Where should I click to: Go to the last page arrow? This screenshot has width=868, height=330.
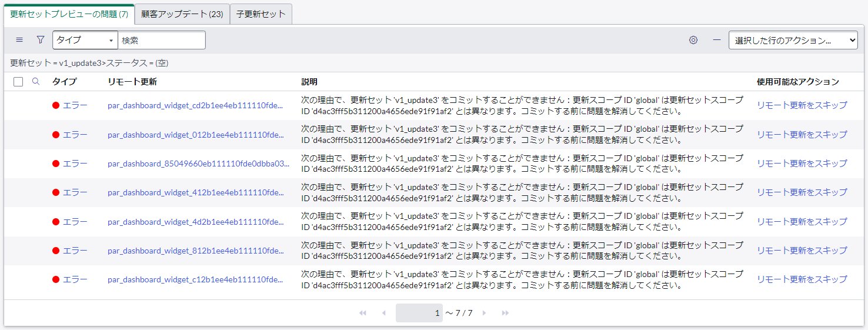click(x=505, y=313)
